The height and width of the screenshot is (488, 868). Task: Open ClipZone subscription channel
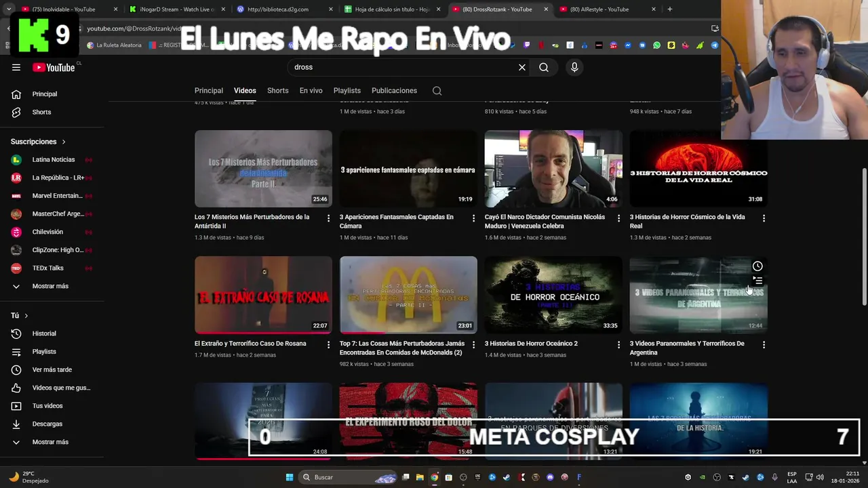[x=52, y=250]
